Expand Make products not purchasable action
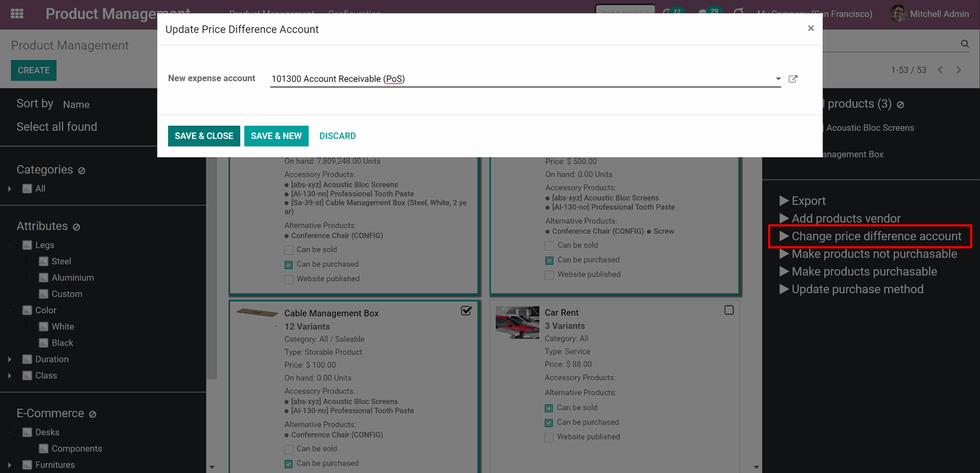Screen dimensions: 980x473 868,254
